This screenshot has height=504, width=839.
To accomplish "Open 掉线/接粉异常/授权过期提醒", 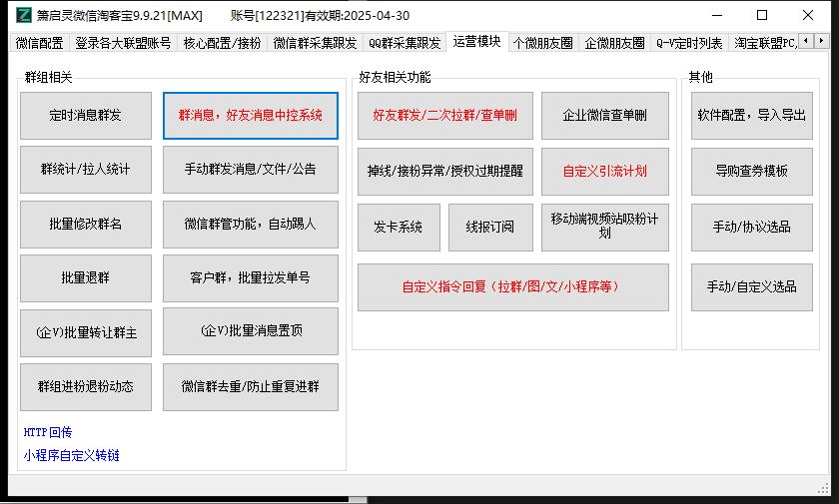I will coord(445,171).
